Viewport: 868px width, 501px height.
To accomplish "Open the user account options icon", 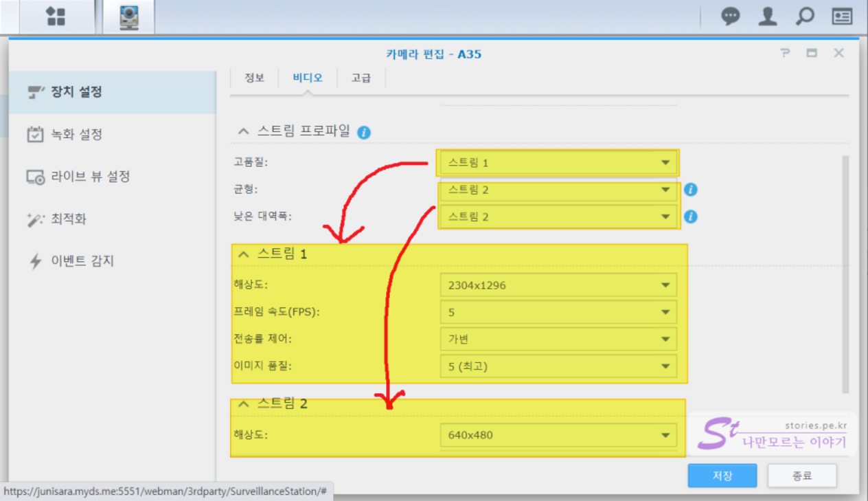I will tap(767, 16).
